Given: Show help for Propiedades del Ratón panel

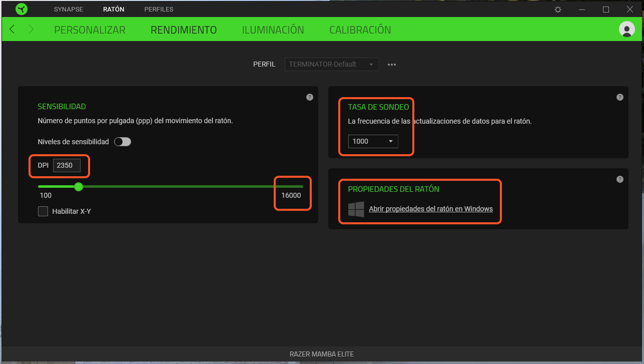Looking at the screenshot, I should pos(620,179).
